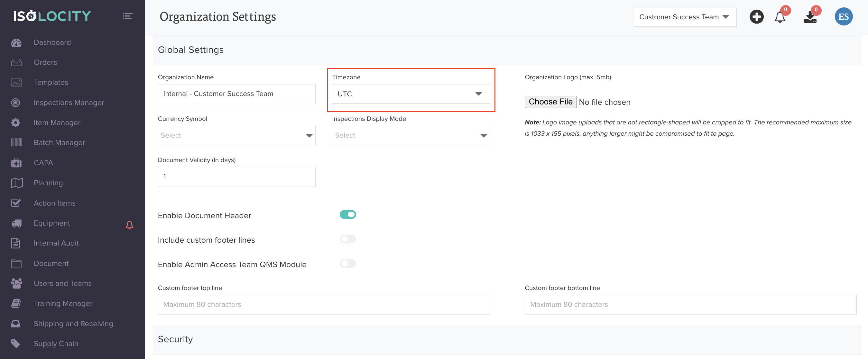Open the Customer Success Team switcher

coord(685,17)
